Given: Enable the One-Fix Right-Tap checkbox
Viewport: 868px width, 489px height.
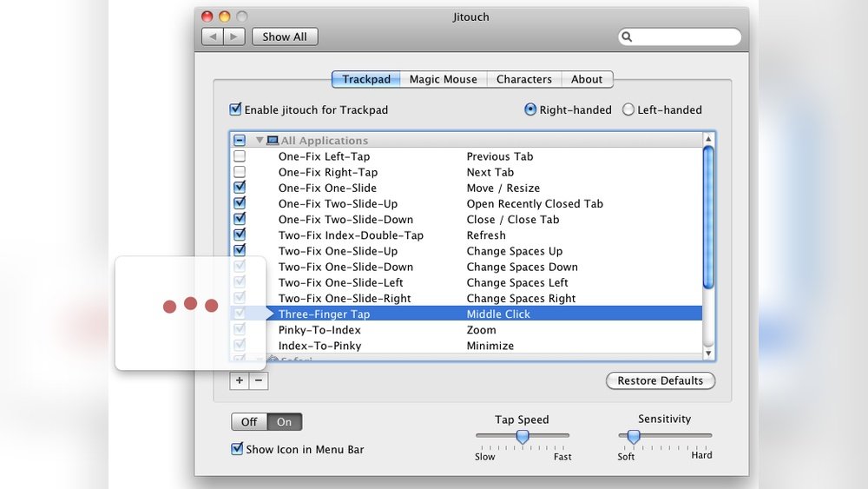Looking at the screenshot, I should pos(240,172).
